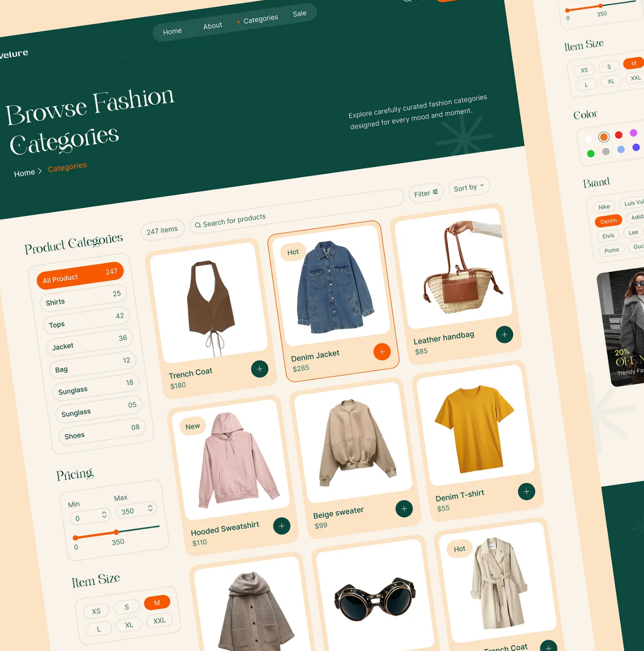
Task: Select the Elvis brand filter
Action: point(608,236)
